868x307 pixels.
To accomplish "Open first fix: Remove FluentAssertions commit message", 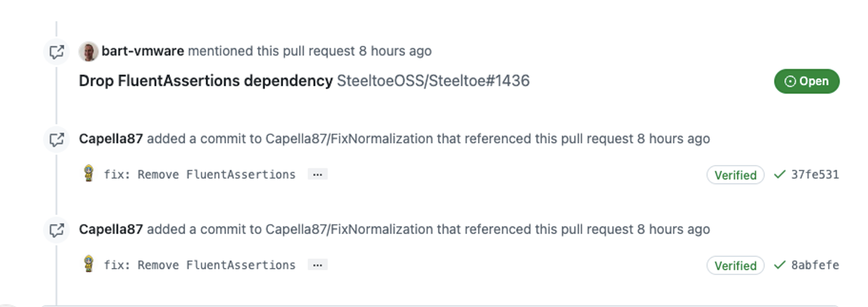I will point(200,174).
